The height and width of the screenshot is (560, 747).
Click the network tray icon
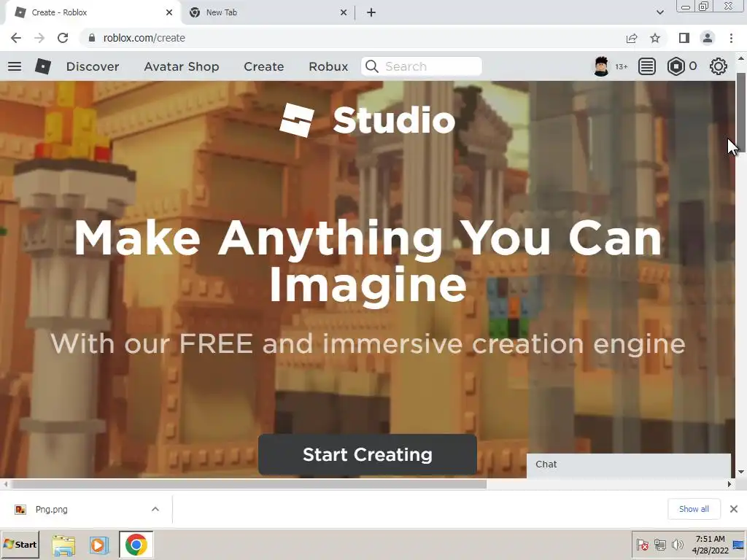(x=659, y=544)
